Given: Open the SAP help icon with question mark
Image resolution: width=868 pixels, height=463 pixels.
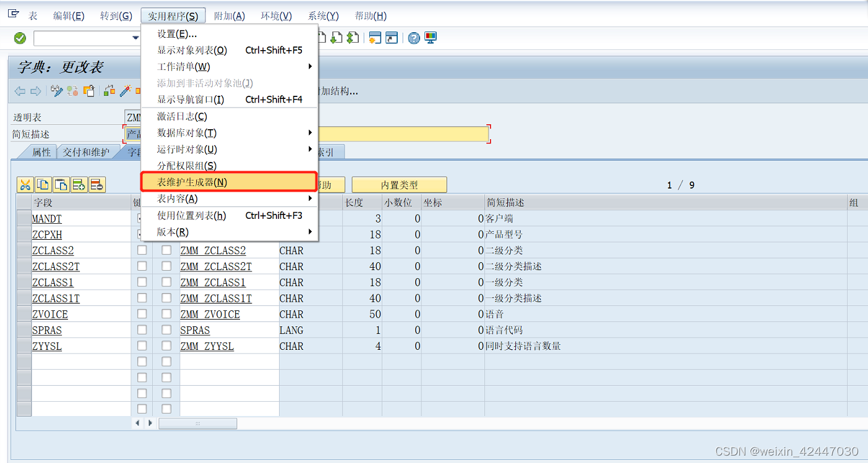Looking at the screenshot, I should tap(413, 38).
